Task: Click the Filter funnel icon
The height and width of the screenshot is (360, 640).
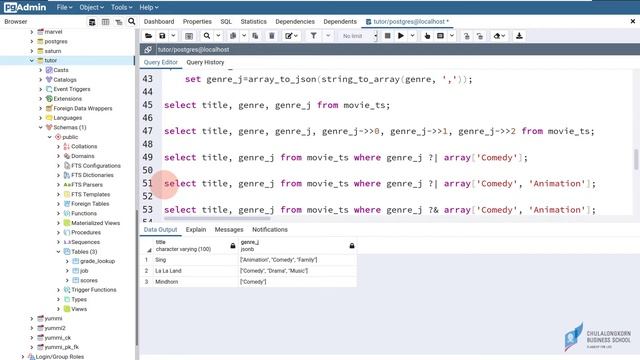Action: 313,36
